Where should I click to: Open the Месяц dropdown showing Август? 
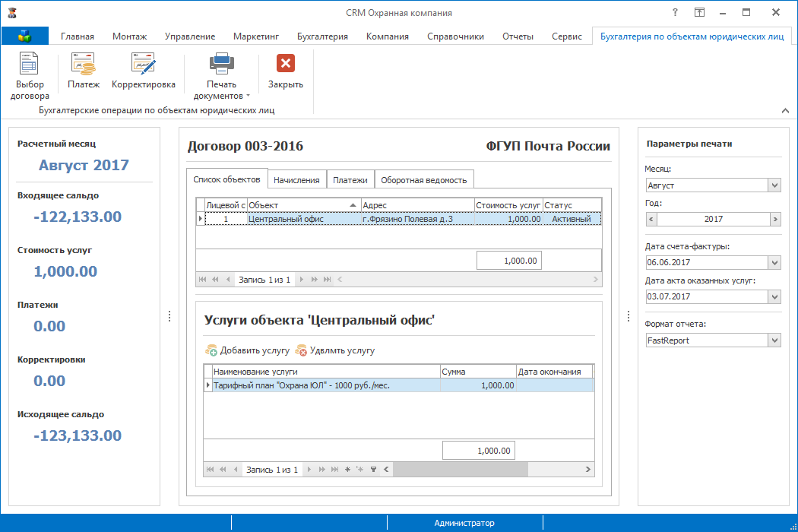774,185
